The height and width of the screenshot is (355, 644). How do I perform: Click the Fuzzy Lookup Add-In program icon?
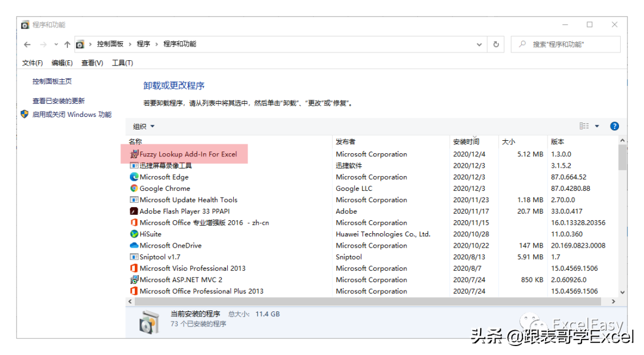(x=134, y=154)
